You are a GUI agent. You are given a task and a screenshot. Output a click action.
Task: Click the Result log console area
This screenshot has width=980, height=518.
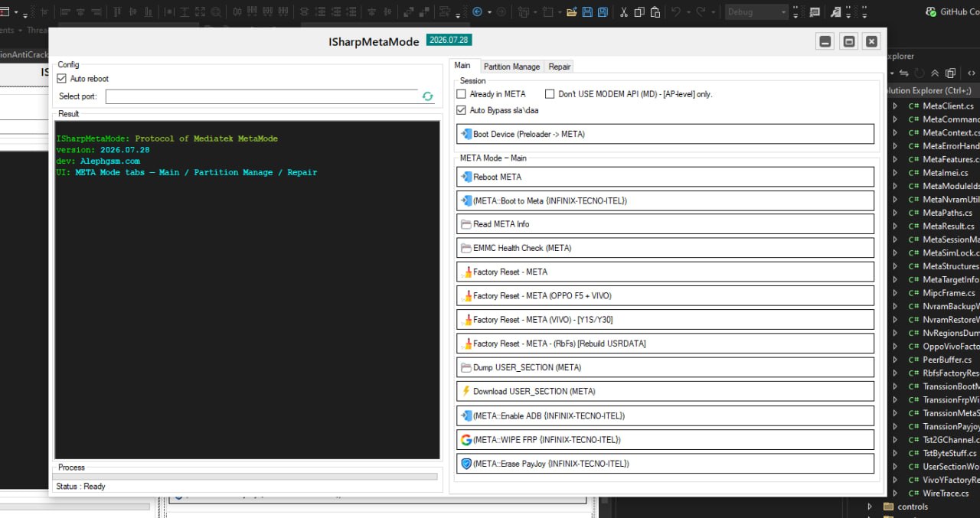pos(247,289)
